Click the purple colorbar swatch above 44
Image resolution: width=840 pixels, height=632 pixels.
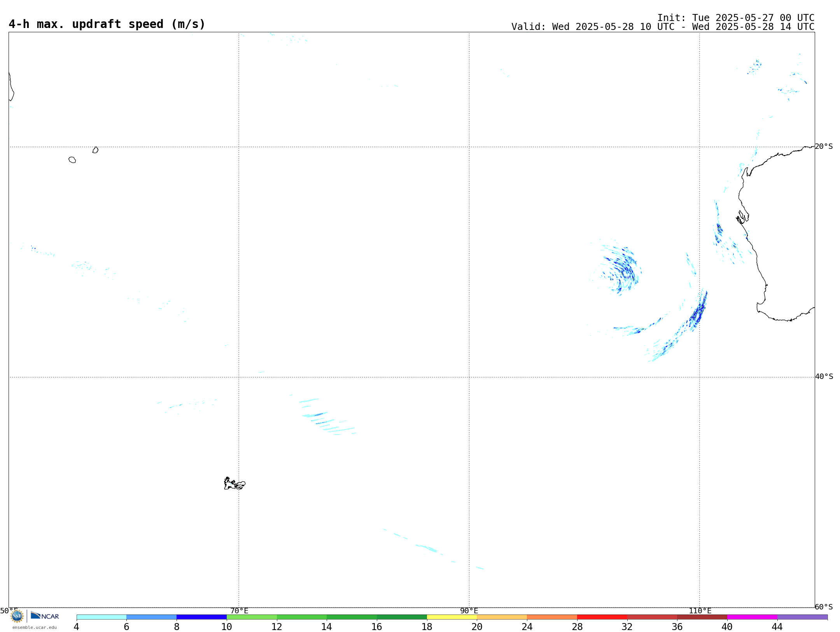(802, 617)
